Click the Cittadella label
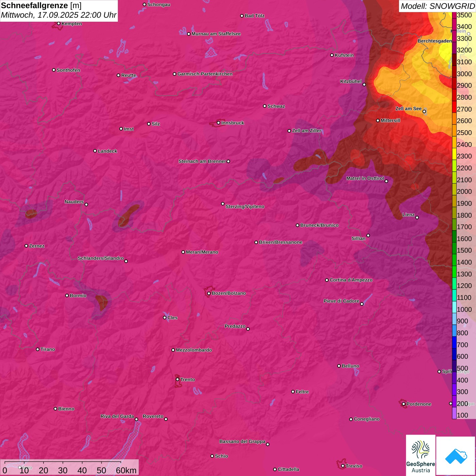The height and width of the screenshot is (476, 476). click(288, 469)
